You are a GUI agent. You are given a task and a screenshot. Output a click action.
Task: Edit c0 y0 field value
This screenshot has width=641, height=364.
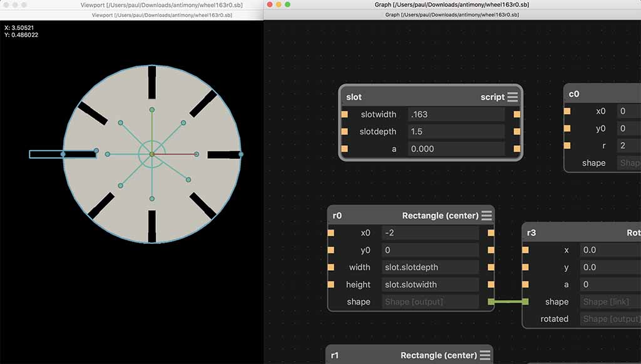(x=628, y=128)
